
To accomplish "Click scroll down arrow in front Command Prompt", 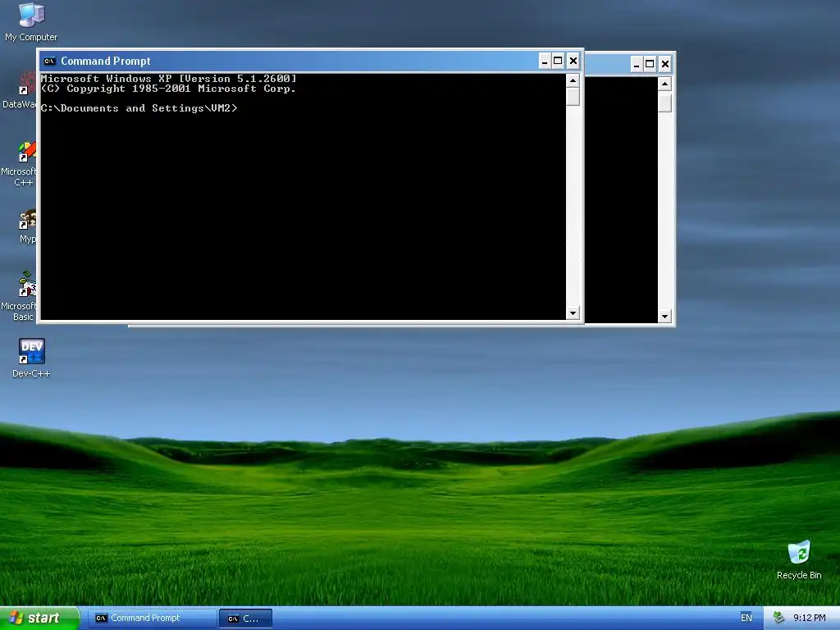I will pos(573,313).
